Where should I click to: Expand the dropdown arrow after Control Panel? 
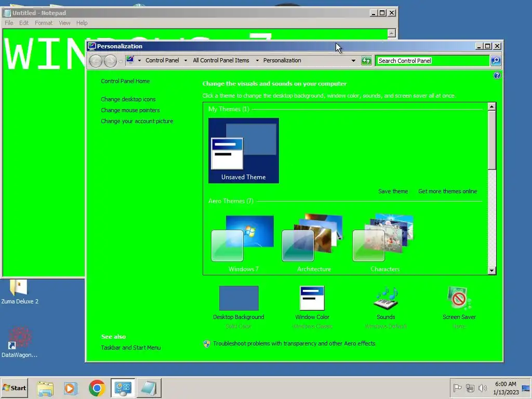(185, 61)
